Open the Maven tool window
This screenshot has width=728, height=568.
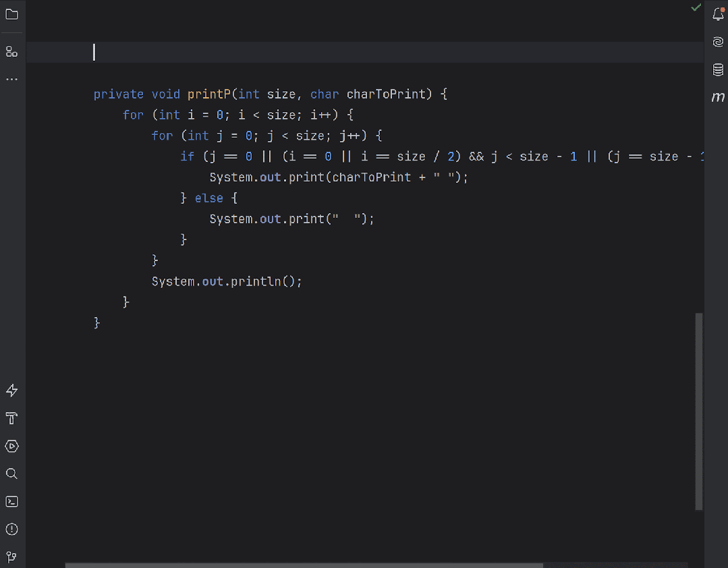pyautogui.click(x=718, y=97)
